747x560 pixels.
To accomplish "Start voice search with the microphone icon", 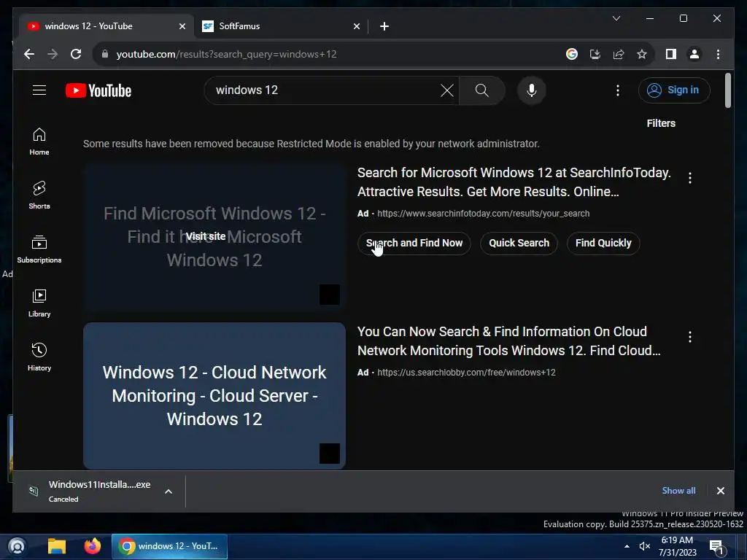I will click(532, 90).
